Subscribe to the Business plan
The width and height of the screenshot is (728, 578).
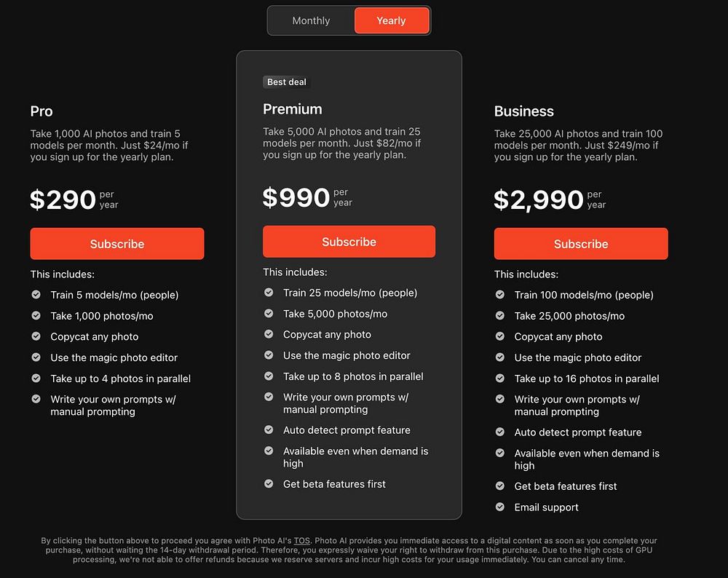click(581, 244)
